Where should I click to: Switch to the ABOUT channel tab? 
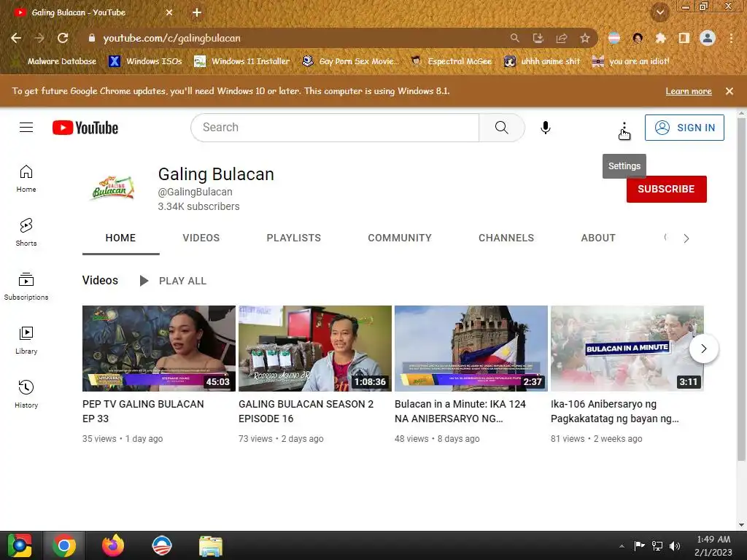pos(598,238)
